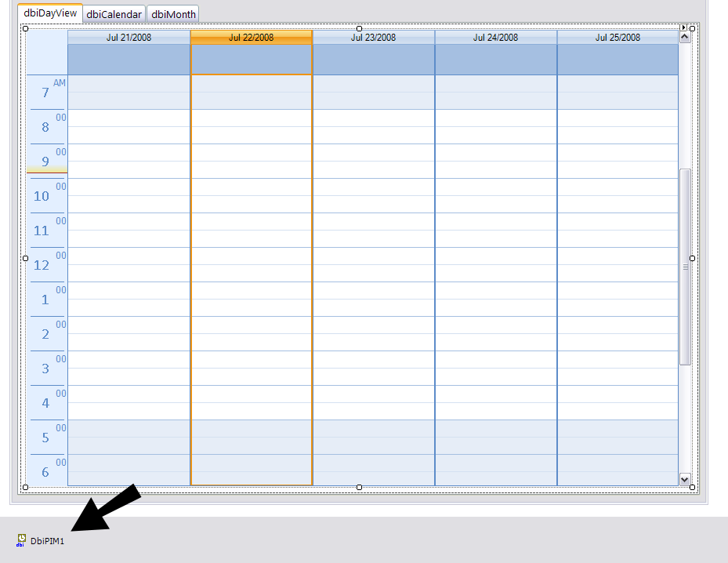
Task: Click the Jul 24/2008 day header
Action: (495, 37)
